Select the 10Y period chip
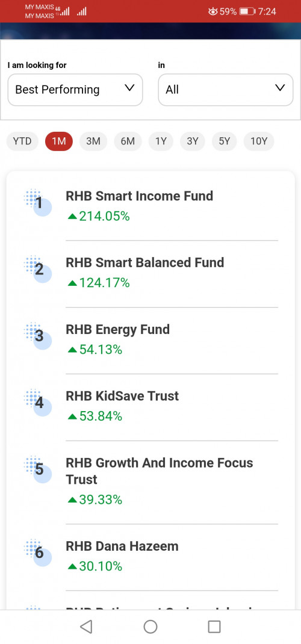This screenshot has height=644, width=301. point(259,141)
